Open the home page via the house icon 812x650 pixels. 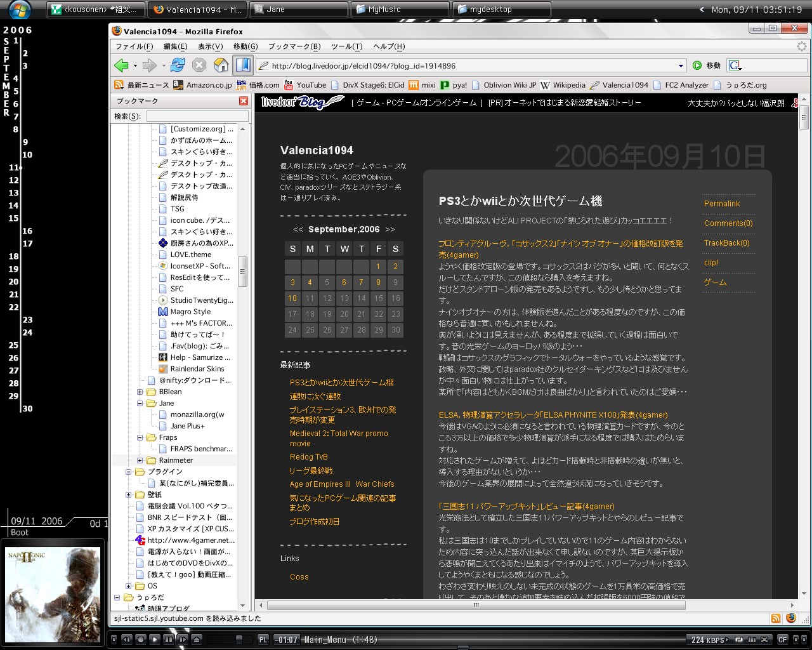coord(221,65)
